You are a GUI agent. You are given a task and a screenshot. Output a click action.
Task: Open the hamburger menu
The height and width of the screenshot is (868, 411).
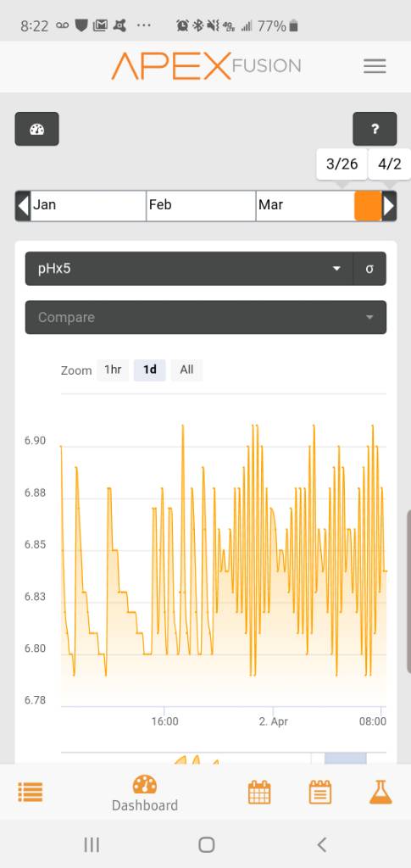tap(375, 66)
